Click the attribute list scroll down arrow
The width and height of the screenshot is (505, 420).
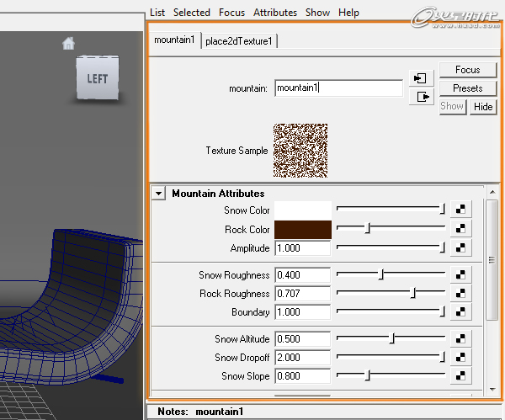tap(492, 390)
